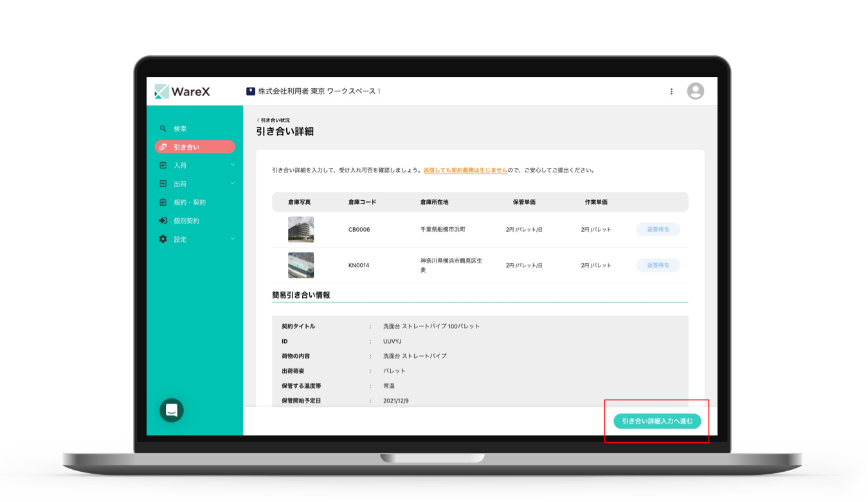Viewport: 868px width, 502px height.
Task: Click the WareX logo
Action: pos(183,91)
